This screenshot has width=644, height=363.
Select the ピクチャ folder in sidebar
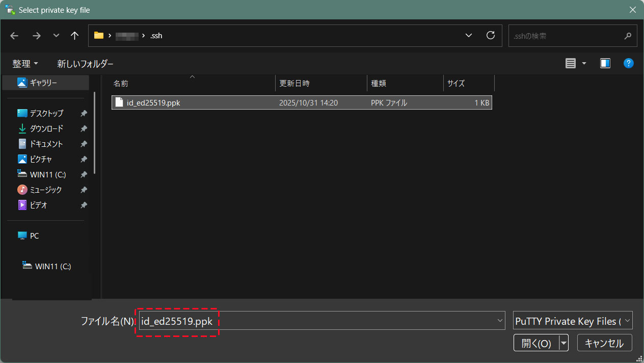click(x=41, y=159)
